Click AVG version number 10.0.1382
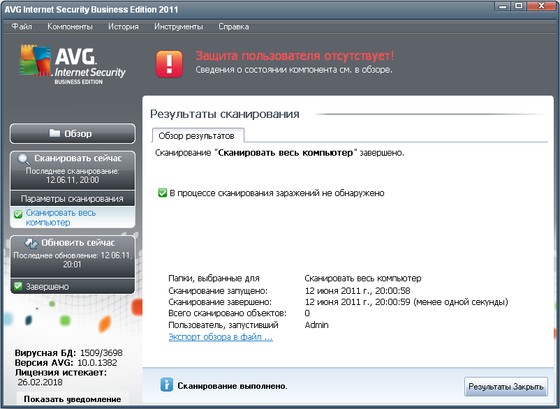 click(97, 363)
